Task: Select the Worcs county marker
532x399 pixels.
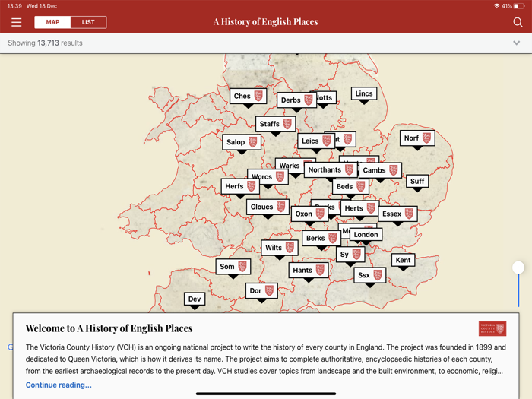Action: click(x=268, y=177)
